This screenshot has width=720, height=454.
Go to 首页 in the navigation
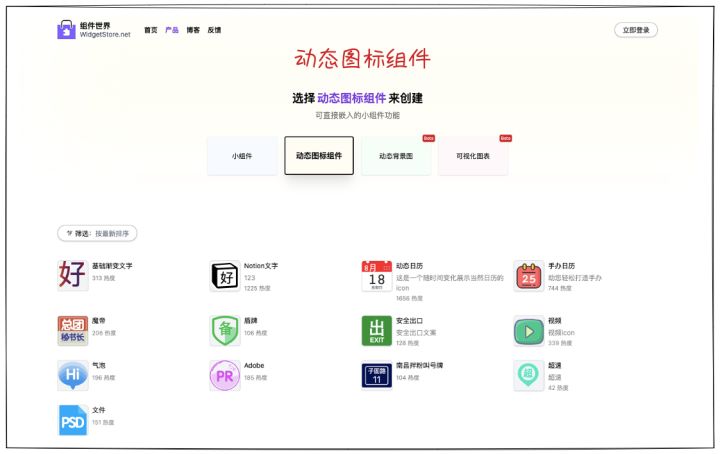click(x=151, y=30)
